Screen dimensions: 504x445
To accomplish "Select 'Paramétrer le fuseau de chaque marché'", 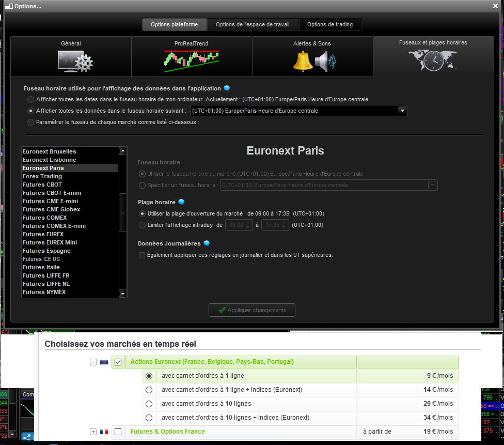I will [x=31, y=122].
